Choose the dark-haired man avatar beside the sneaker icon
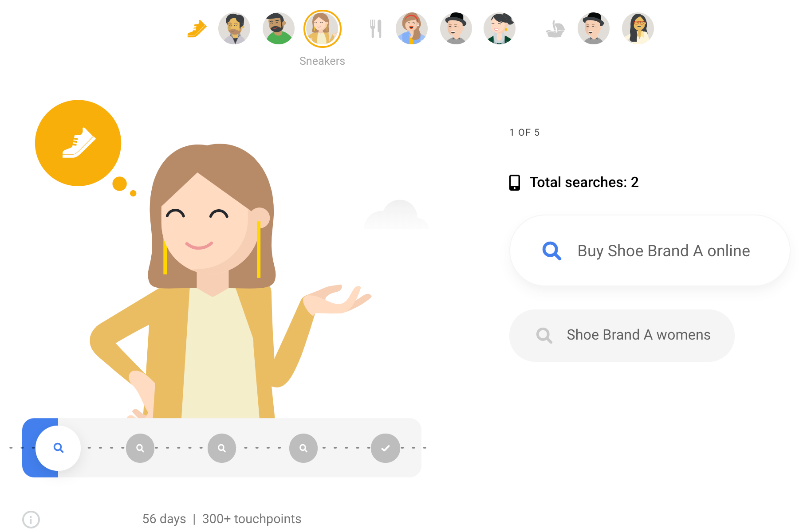The image size is (811, 532). (234, 29)
